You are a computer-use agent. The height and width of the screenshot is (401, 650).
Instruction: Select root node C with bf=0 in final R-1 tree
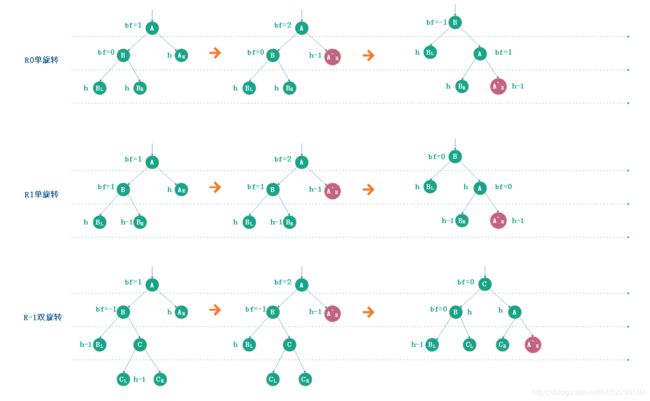coord(485,284)
